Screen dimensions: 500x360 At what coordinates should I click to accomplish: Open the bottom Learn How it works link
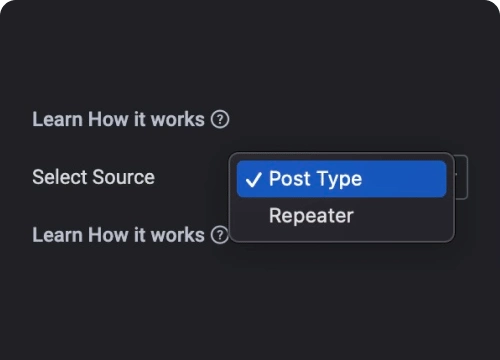click(x=118, y=235)
